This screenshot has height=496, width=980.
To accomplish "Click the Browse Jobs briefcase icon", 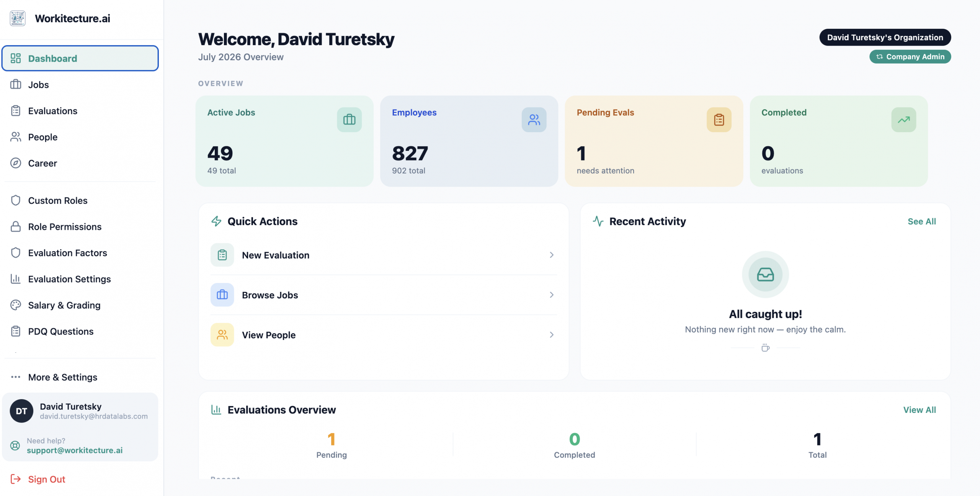I will click(x=222, y=295).
